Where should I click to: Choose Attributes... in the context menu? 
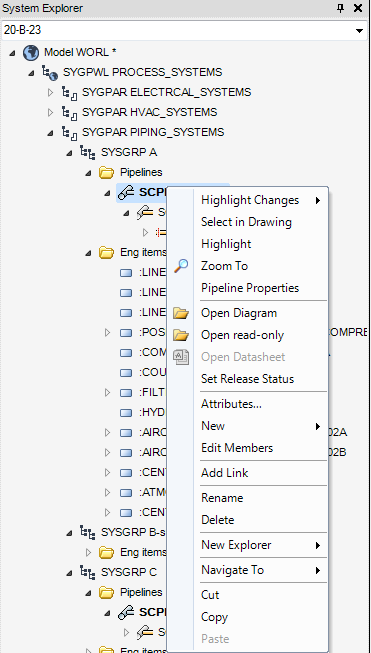[x=231, y=404]
